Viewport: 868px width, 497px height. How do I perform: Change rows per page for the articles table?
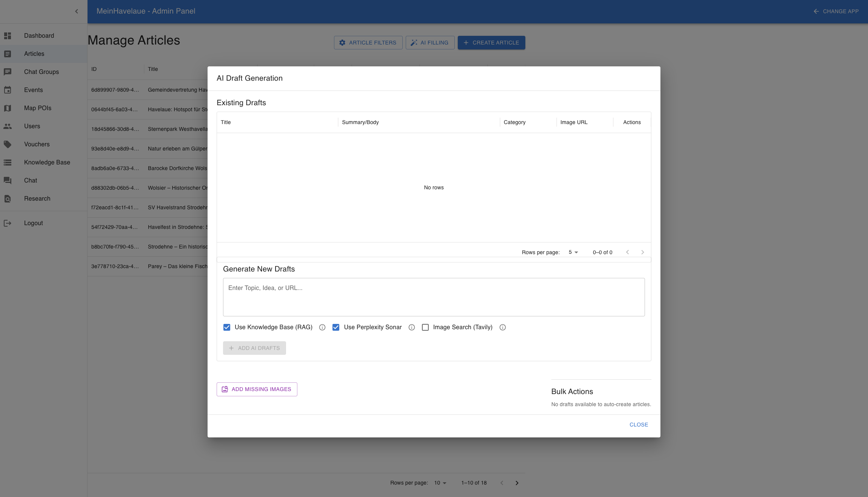tap(439, 483)
